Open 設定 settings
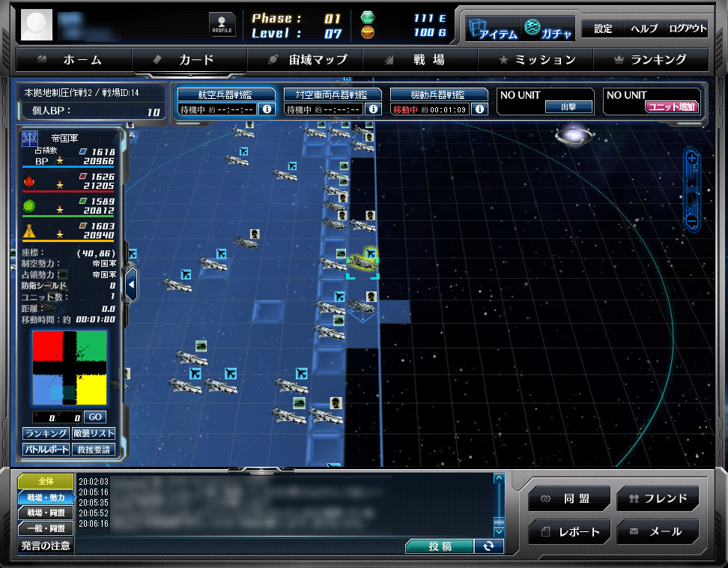Viewport: 728px width, 568px height. (x=603, y=28)
